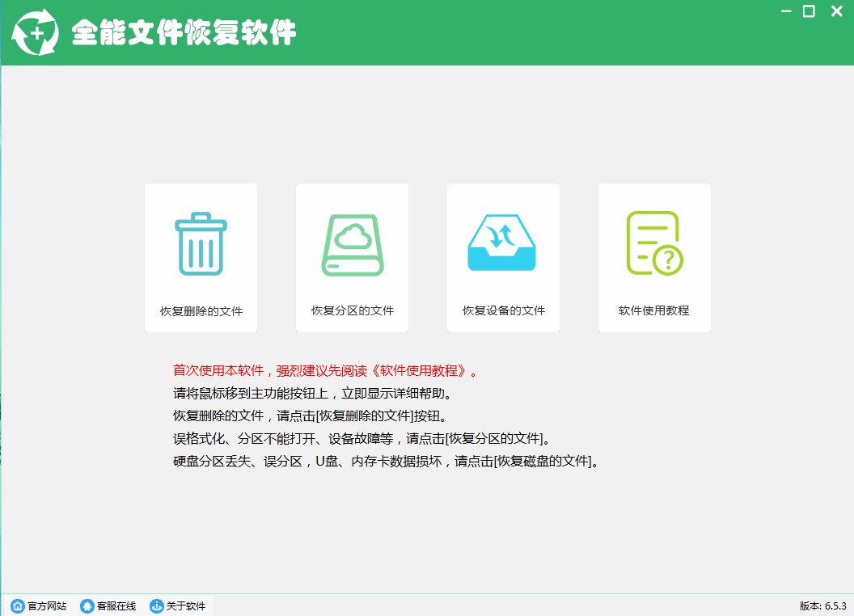
Task: Click the red first-use tutorial recommendation text
Action: [324, 371]
